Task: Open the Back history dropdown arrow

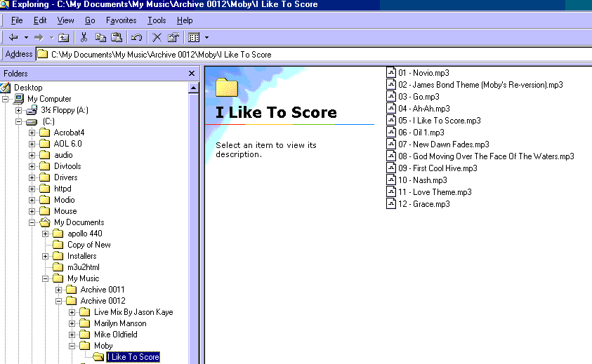Action: 26,37
